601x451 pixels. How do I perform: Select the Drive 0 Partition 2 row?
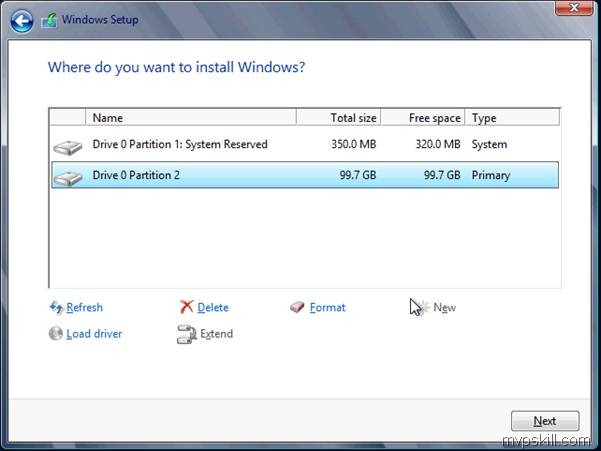(305, 175)
